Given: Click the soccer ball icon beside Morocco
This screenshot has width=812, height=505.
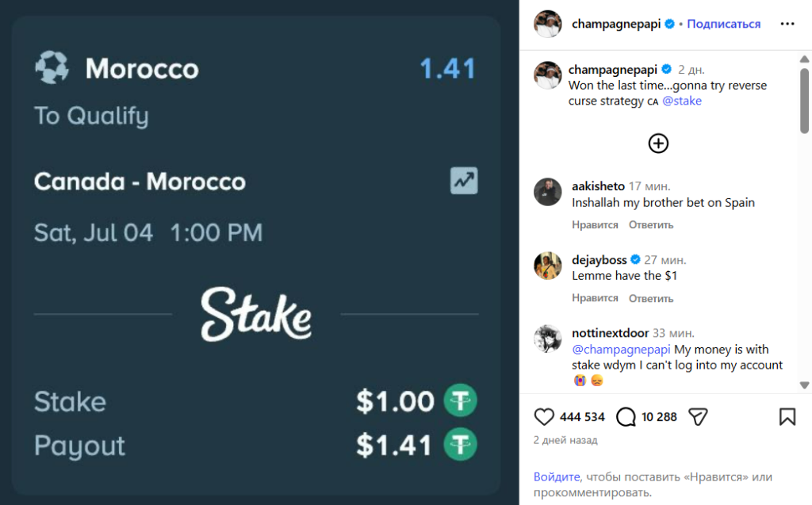Looking at the screenshot, I should [x=52, y=67].
